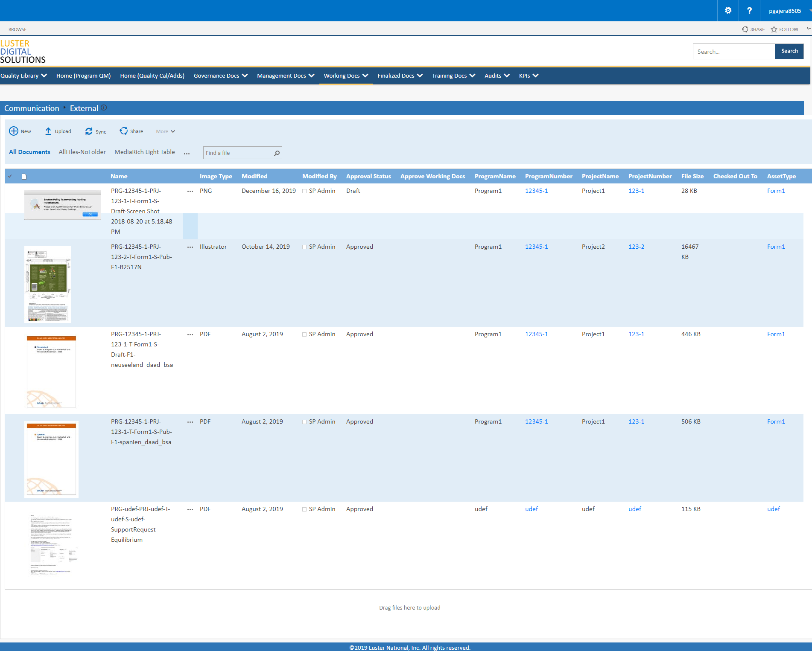
Task: Open ellipsis menu for Screen Shot PNG file
Action: point(190,191)
